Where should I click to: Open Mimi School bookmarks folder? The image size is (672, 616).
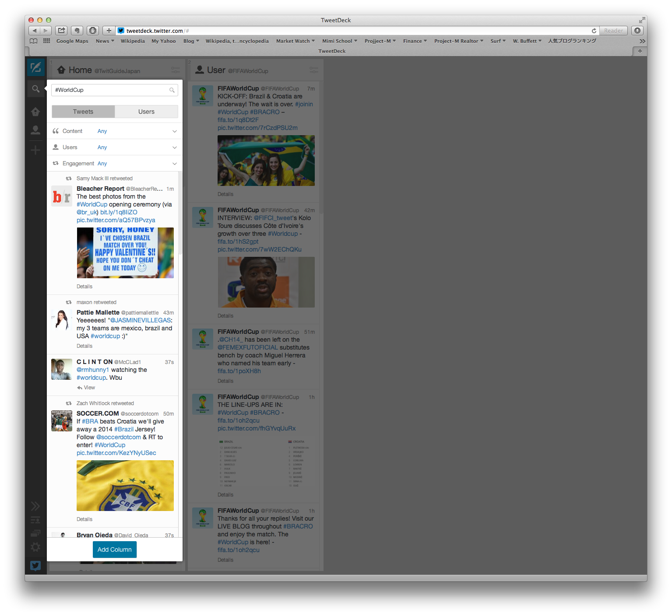[340, 41]
